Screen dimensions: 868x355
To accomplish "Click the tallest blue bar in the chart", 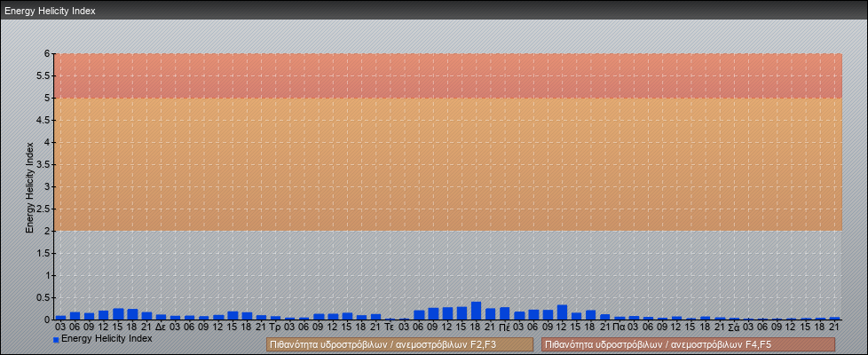I will [476, 311].
